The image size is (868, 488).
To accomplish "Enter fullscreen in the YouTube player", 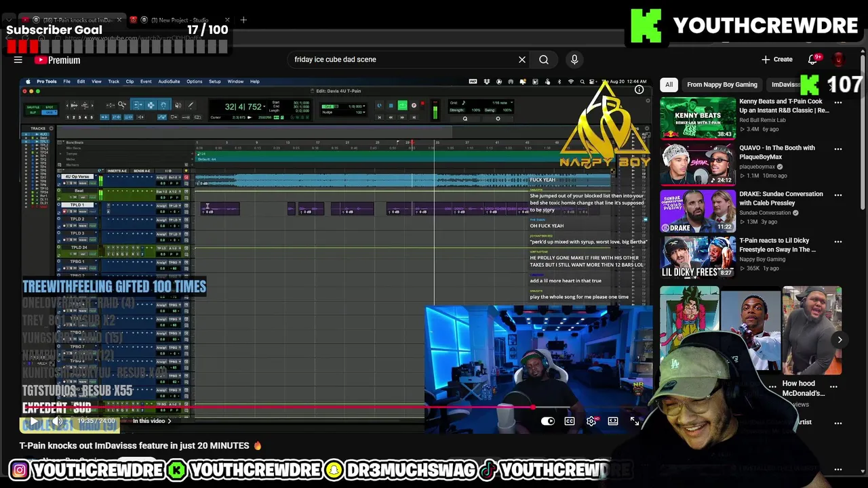I will point(635,421).
